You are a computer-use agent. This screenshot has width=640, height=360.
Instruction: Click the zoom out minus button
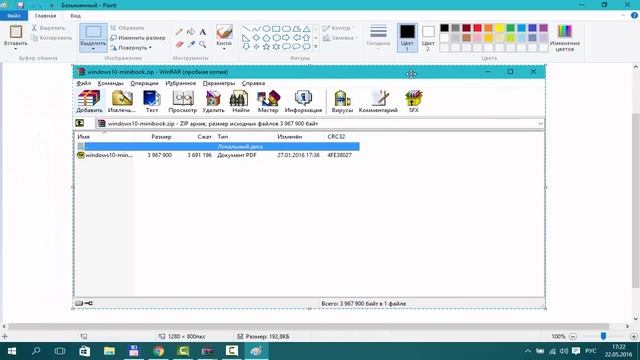click(x=573, y=336)
